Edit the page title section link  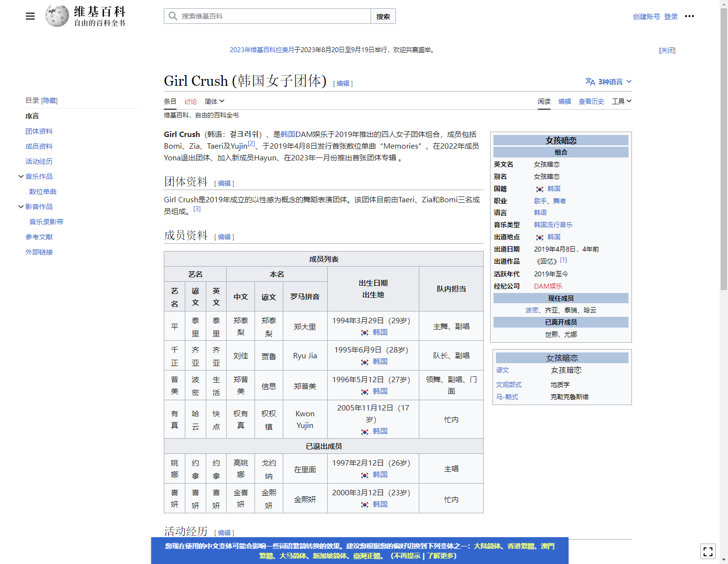(x=343, y=83)
